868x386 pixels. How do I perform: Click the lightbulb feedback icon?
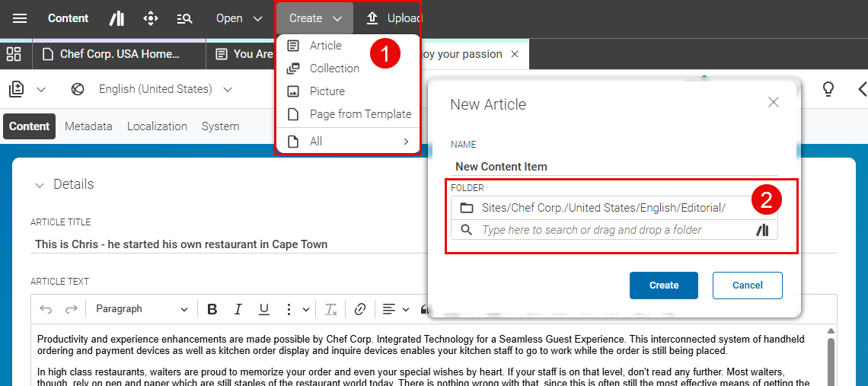[828, 89]
